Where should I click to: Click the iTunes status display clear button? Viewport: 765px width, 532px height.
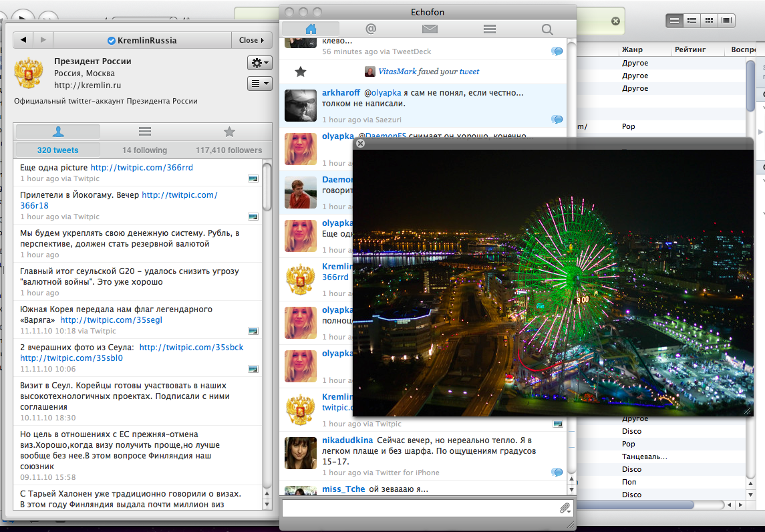point(616,21)
